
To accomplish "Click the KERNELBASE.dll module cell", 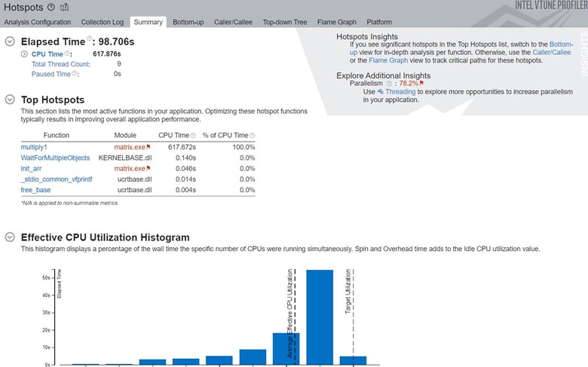I will point(125,158).
